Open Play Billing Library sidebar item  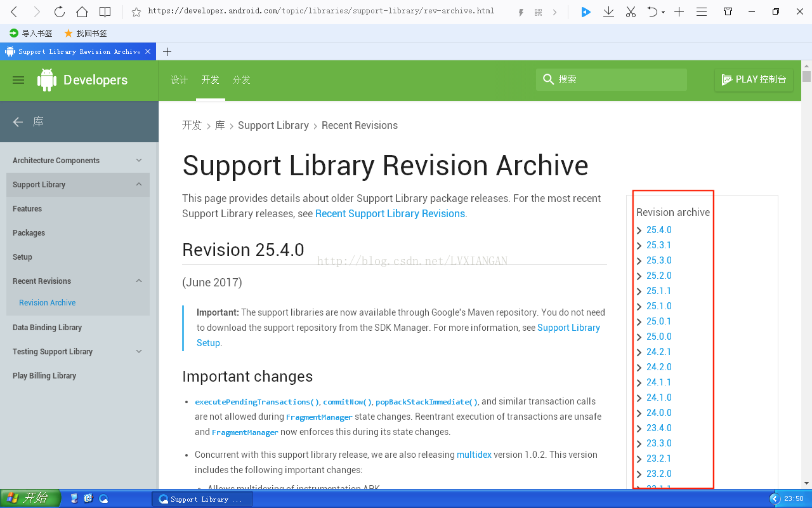pyautogui.click(x=44, y=376)
